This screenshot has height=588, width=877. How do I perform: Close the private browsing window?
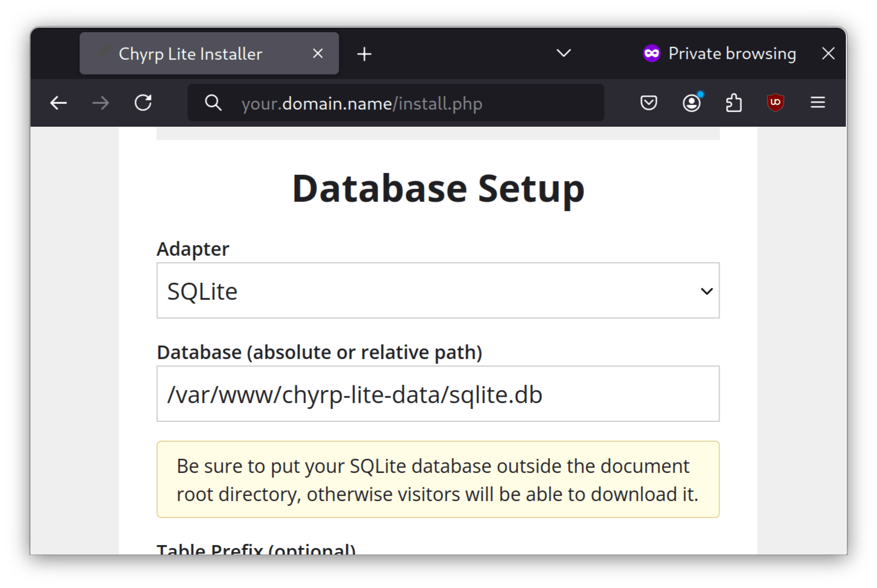point(828,53)
